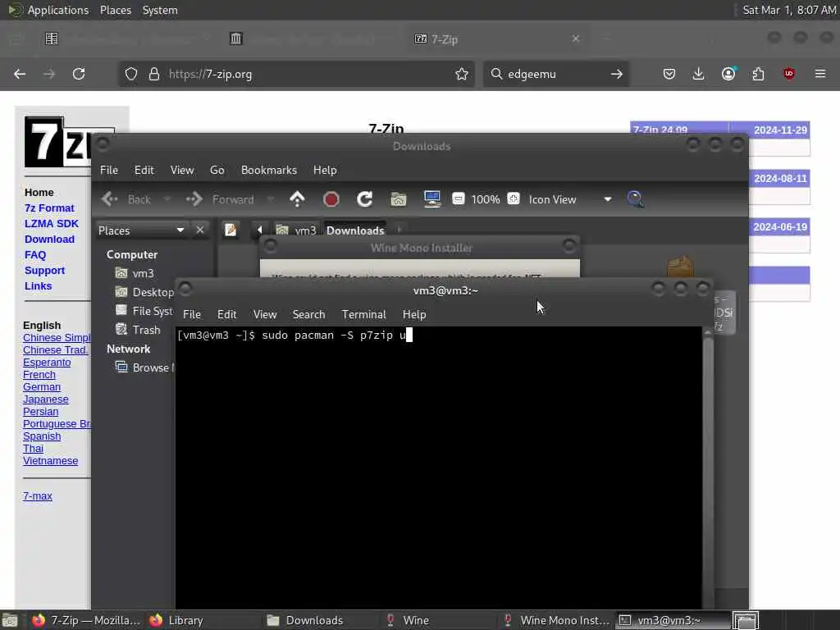Screen dimensions: 840x630
Task: Open Desktop in Places sidebar
Action: coord(144,292)
